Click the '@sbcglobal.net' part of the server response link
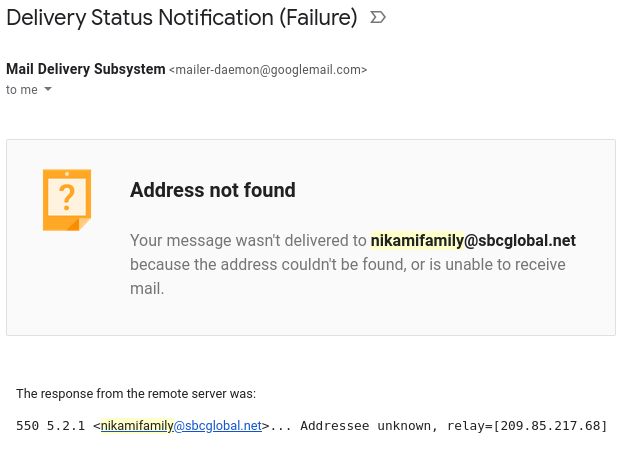635x454 pixels. click(217, 426)
